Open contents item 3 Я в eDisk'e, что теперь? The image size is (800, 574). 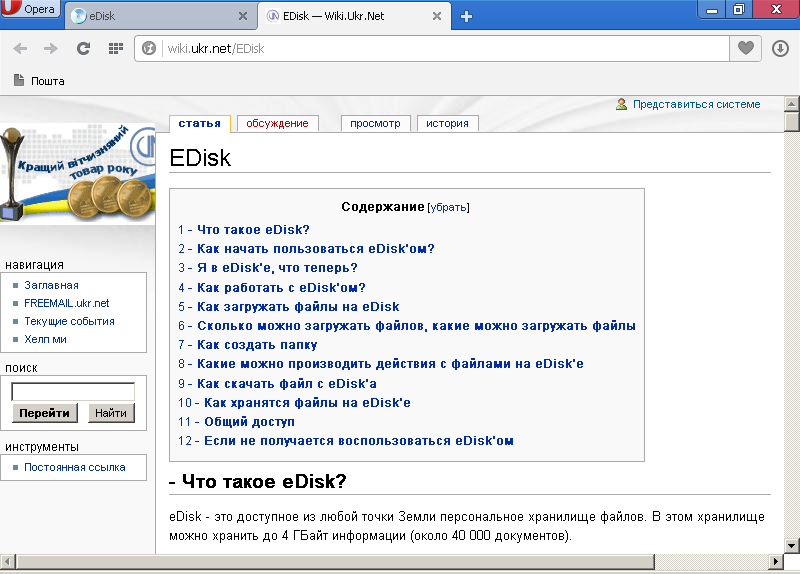268,268
